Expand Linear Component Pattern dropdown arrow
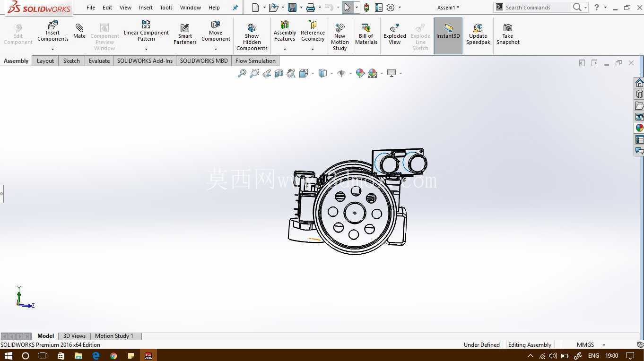The width and height of the screenshot is (644, 361). [146, 49]
